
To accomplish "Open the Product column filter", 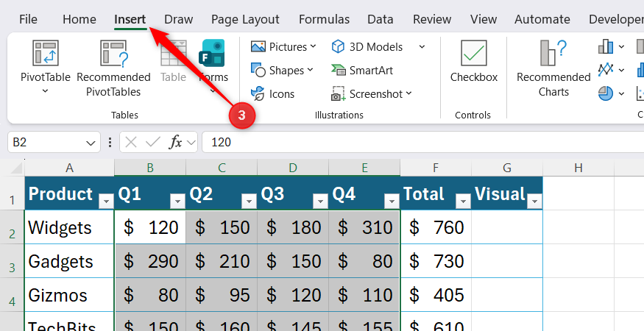I will pyautogui.click(x=107, y=202).
